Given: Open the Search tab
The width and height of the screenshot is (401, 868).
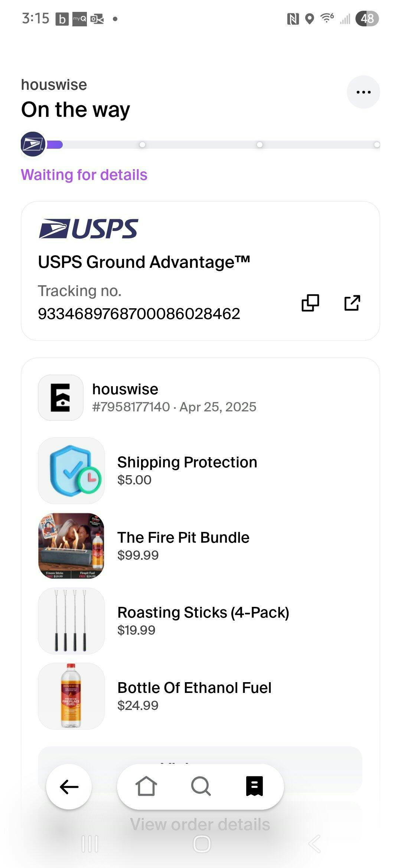Looking at the screenshot, I should (200, 786).
